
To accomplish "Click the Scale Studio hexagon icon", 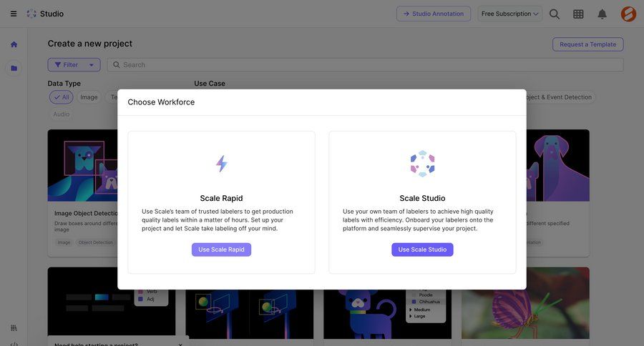I will pos(422,164).
